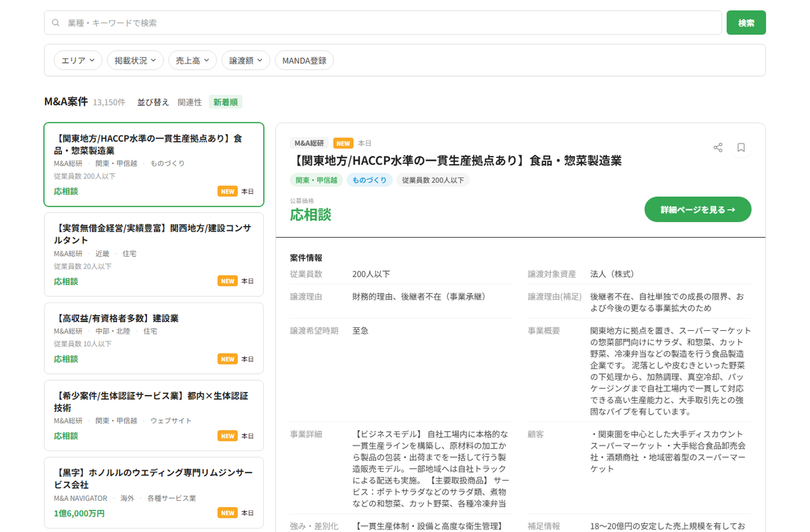Click 中部・北陸 region on 建設業 card
Screen dimensions: 810x532
(112, 331)
